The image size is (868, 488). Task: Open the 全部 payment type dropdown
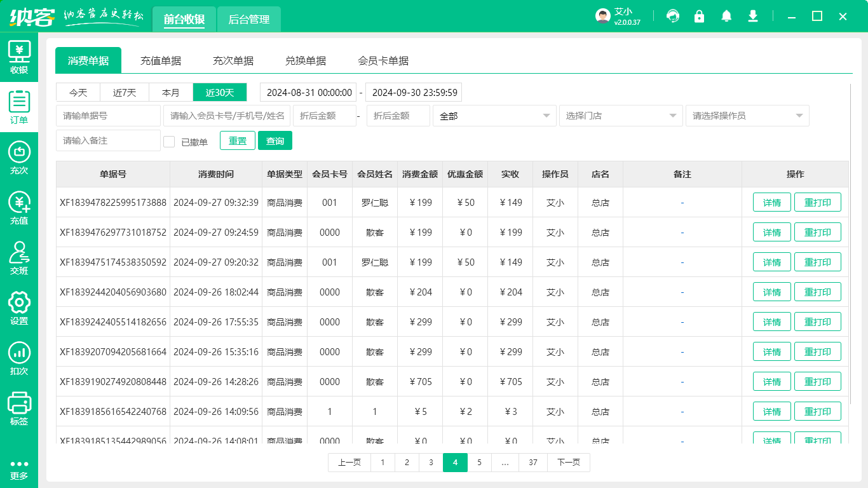click(494, 116)
